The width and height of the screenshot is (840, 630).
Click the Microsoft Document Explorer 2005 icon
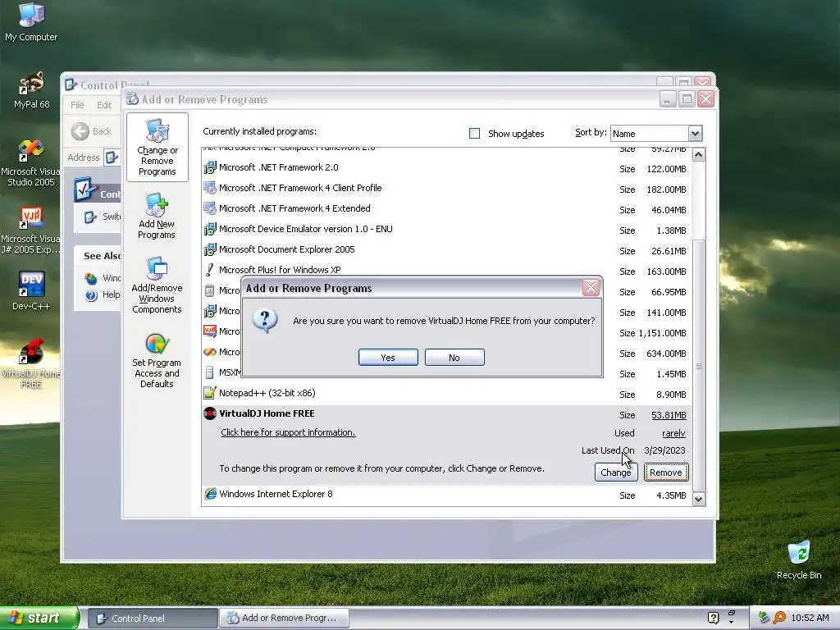pyautogui.click(x=210, y=249)
